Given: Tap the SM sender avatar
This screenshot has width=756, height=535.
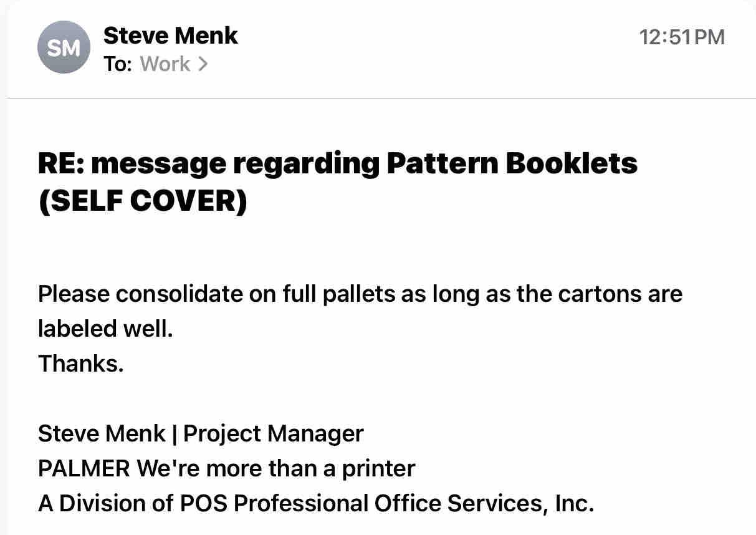Looking at the screenshot, I should [x=64, y=47].
